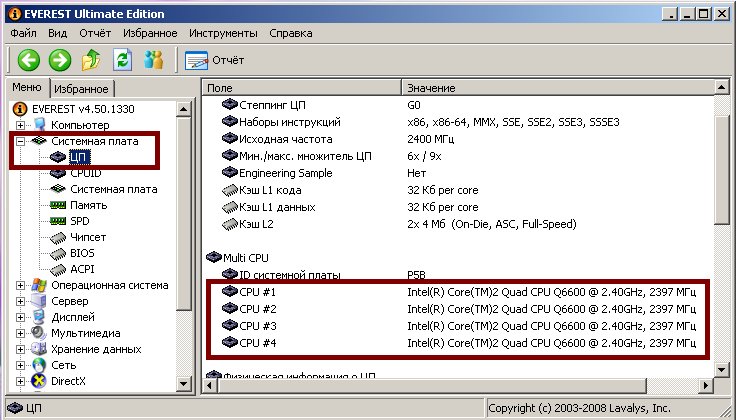Open the Отчёт report toolbar button
Viewport: 736px width, 420px height.
coord(215,61)
